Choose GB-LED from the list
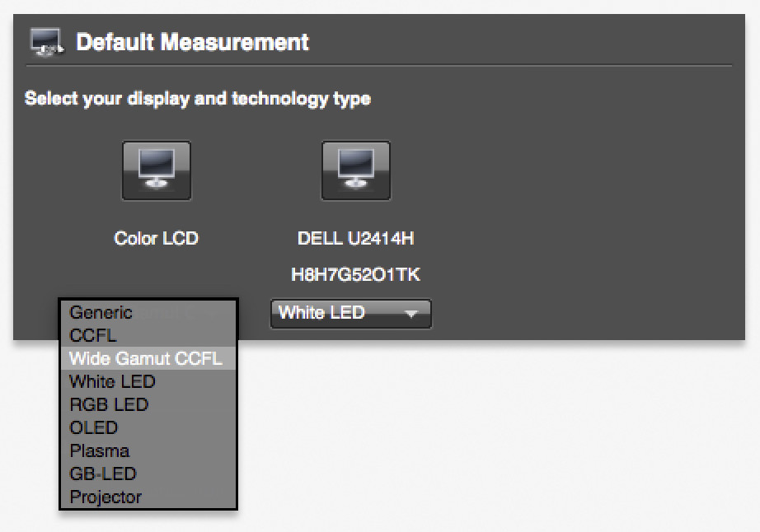The width and height of the screenshot is (760, 532). point(103,474)
